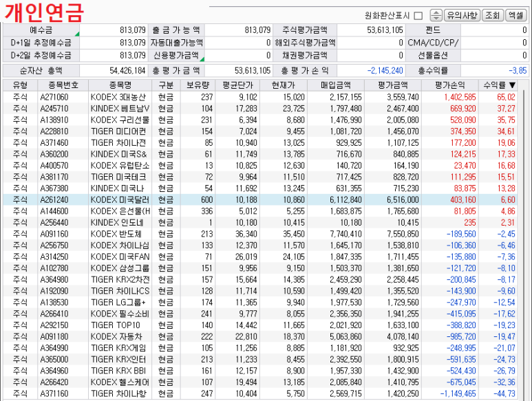Select the KINDEX 인도네 row

[x=260, y=223]
